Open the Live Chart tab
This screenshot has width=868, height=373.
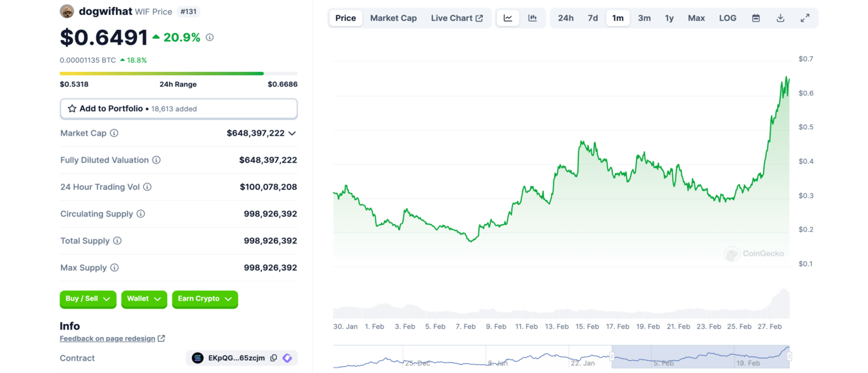pos(457,18)
